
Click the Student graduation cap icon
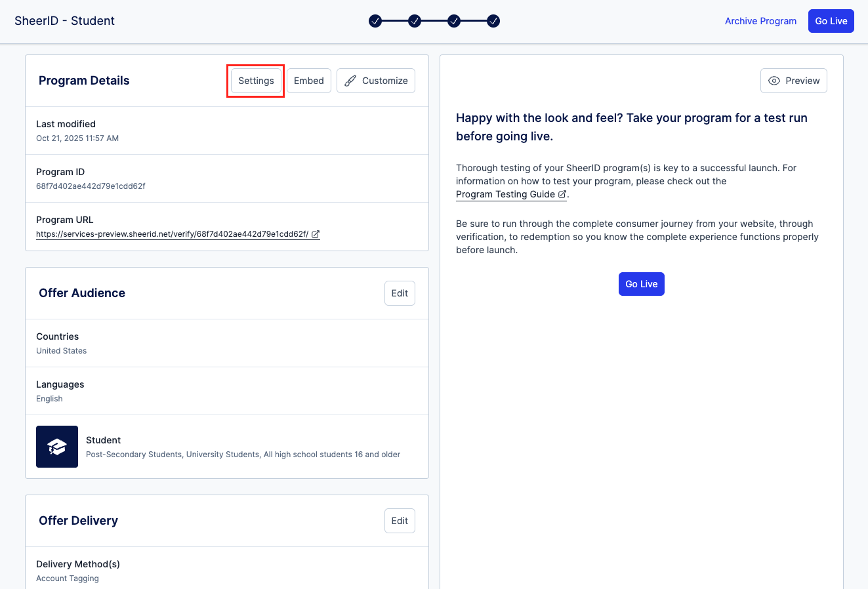[57, 447]
